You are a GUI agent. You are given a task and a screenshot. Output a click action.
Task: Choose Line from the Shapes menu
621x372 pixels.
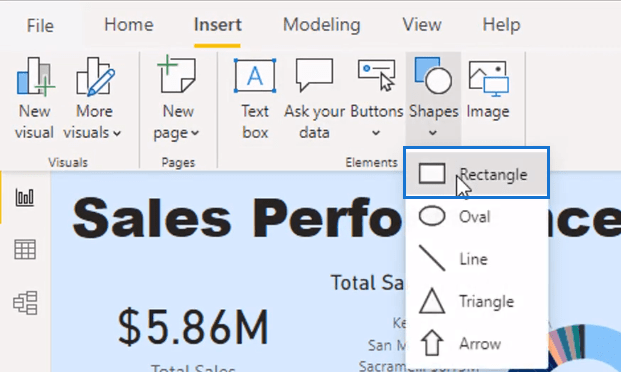[x=476, y=259]
